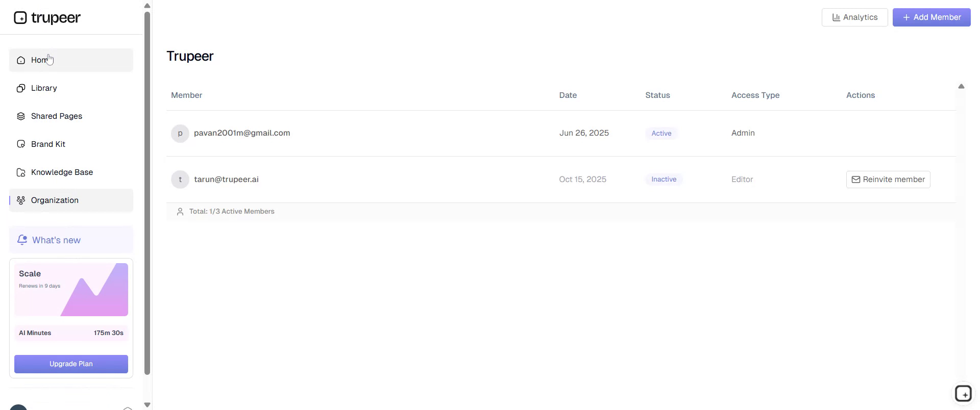Click the Organization people icon
The image size is (980, 410).
21,200
